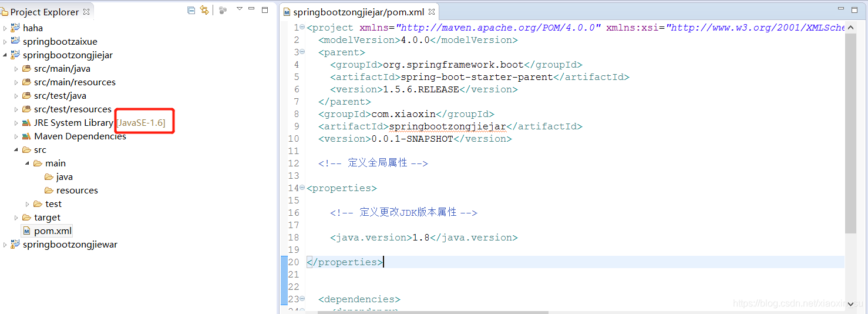Viewport: 868px width, 314px height.
Task: Fold the properties element at line 14
Action: (302, 188)
